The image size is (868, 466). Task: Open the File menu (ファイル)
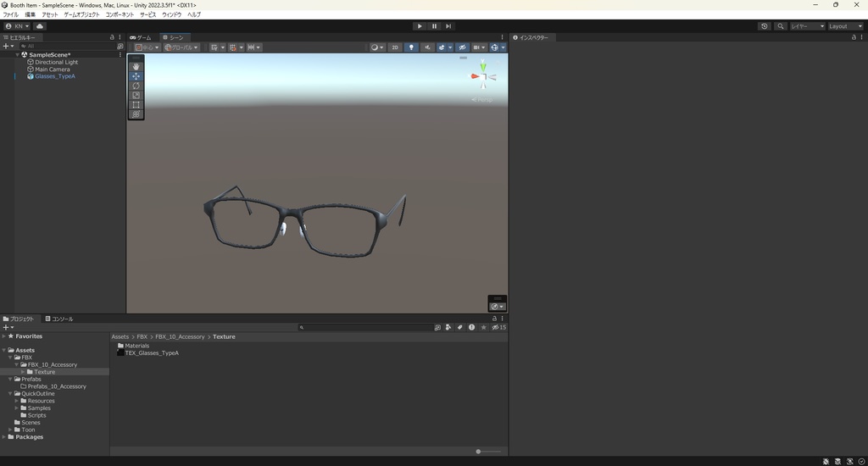(10, 14)
